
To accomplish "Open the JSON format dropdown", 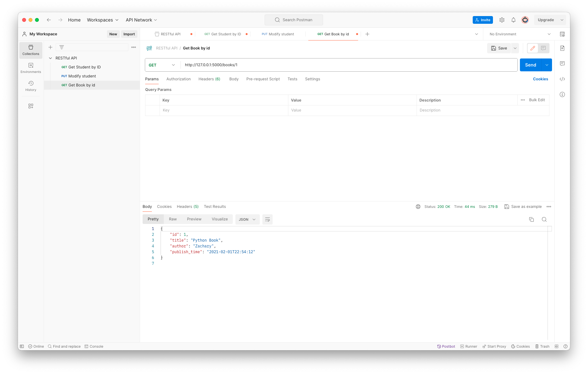I will (x=247, y=219).
